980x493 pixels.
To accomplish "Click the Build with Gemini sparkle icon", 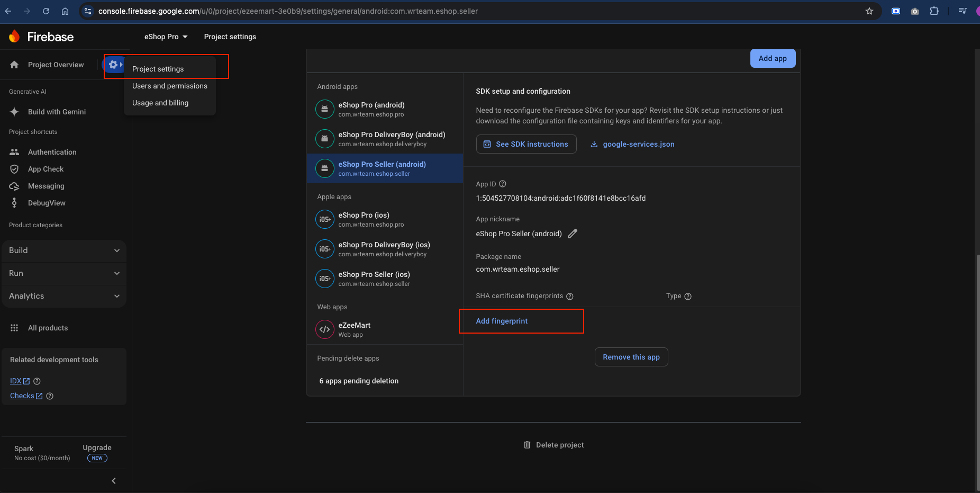I will pyautogui.click(x=14, y=112).
